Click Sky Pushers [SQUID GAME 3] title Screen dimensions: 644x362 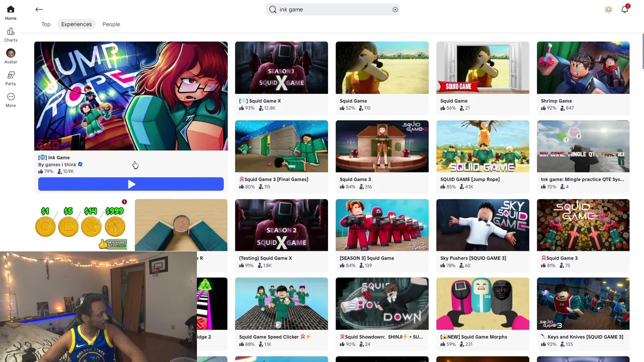coord(473,258)
